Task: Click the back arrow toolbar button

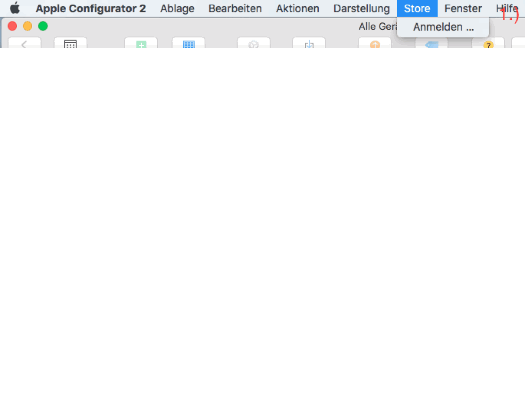Action: pyautogui.click(x=24, y=44)
